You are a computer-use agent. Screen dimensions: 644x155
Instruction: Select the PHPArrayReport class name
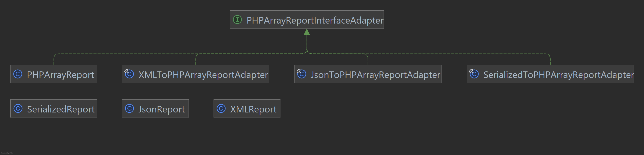click(x=60, y=75)
